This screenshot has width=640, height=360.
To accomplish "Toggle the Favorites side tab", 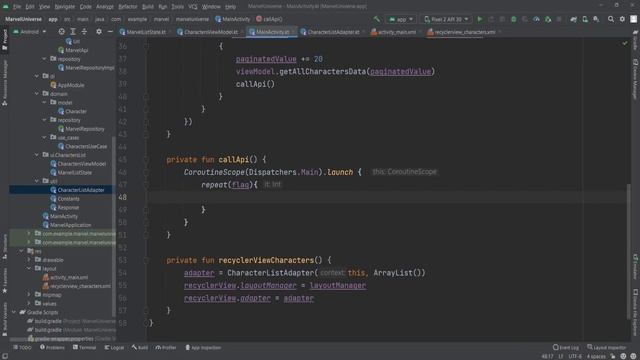I will [4, 281].
